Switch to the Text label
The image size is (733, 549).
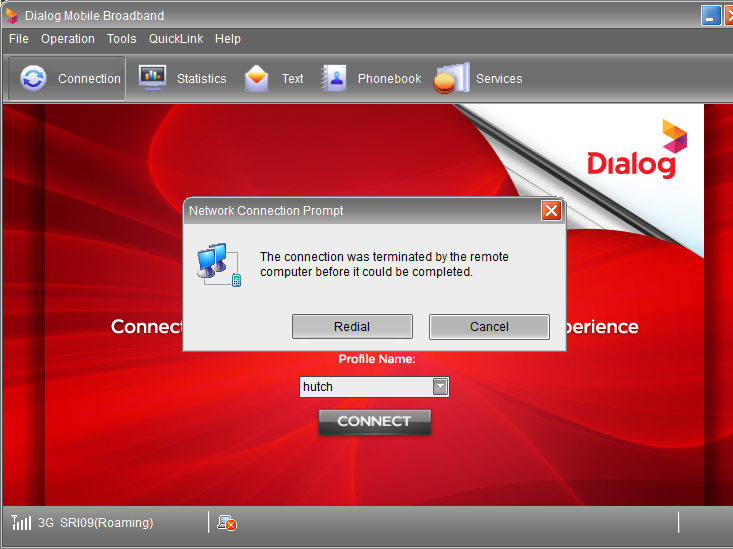pyautogui.click(x=293, y=79)
